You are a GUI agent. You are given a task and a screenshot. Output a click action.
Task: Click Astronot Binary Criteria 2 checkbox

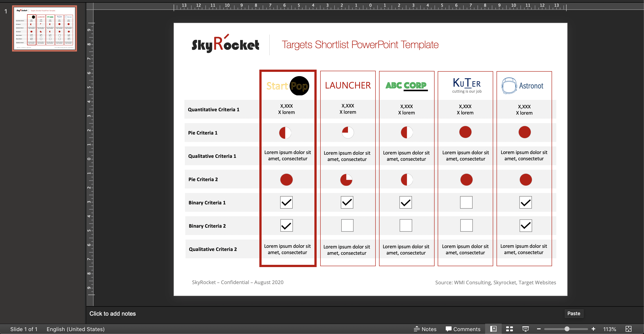[x=526, y=226]
